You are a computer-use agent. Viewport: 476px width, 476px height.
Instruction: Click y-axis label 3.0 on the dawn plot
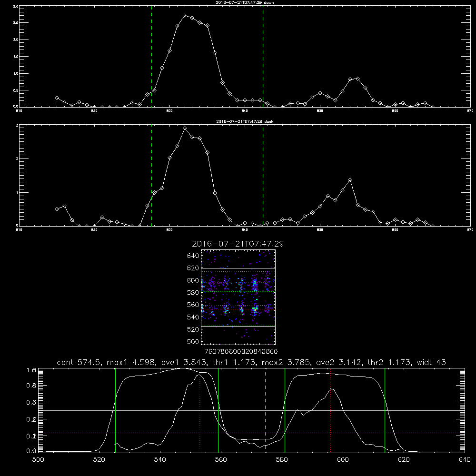[x=16, y=6]
